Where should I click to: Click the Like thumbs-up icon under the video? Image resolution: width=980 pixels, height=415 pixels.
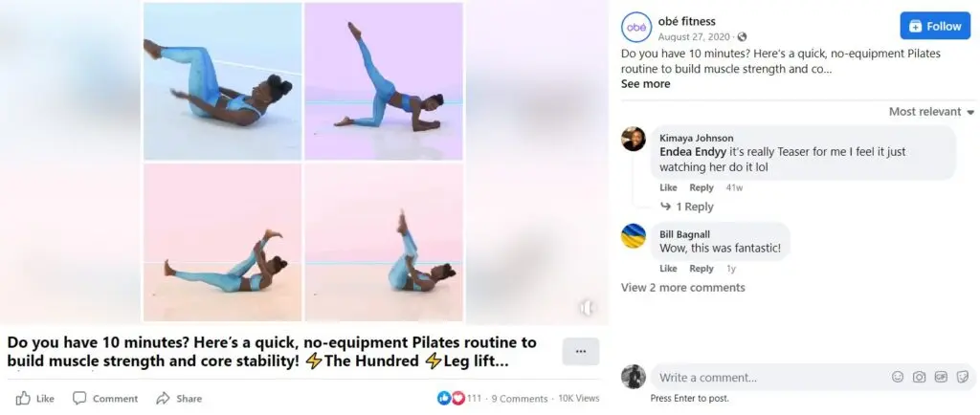(x=23, y=398)
